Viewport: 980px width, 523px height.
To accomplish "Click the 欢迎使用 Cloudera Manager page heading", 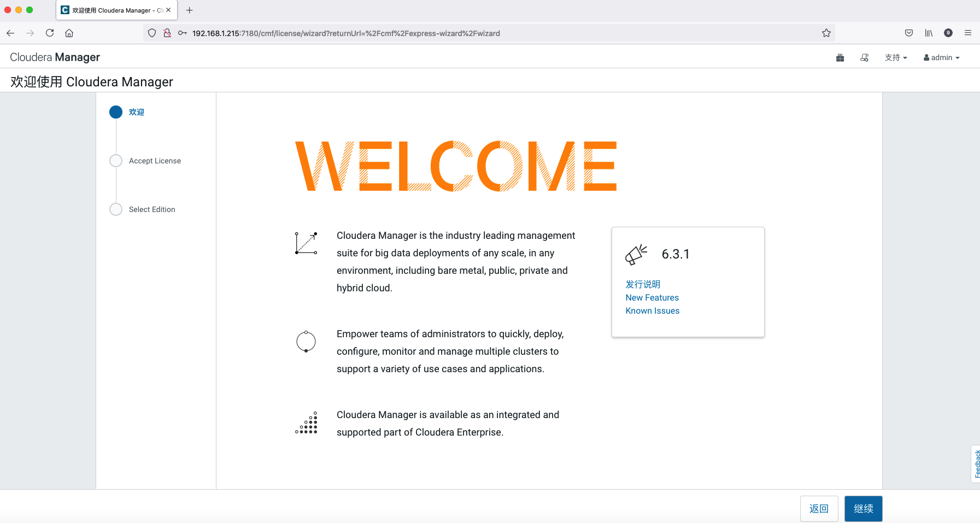I will (92, 82).
